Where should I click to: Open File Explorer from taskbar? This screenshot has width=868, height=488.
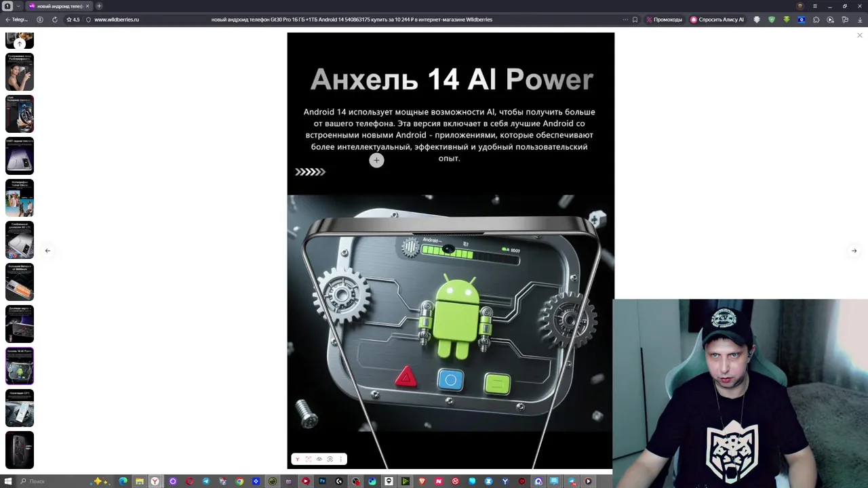click(x=139, y=481)
